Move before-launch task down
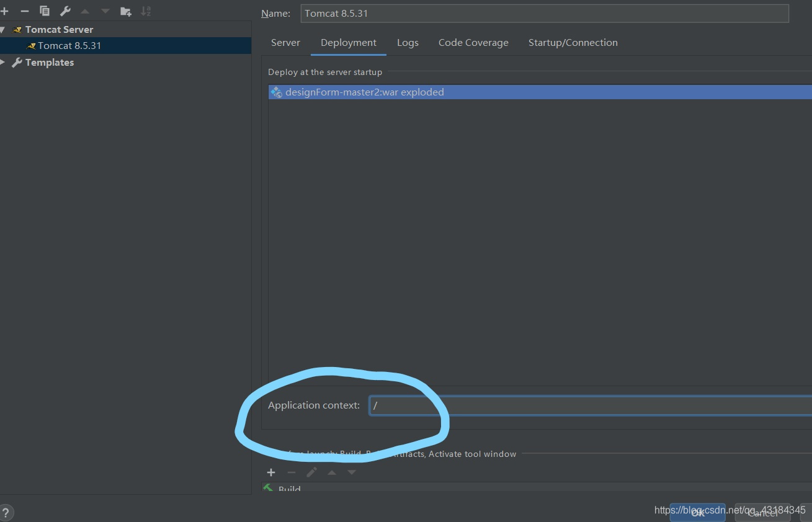 pos(352,472)
